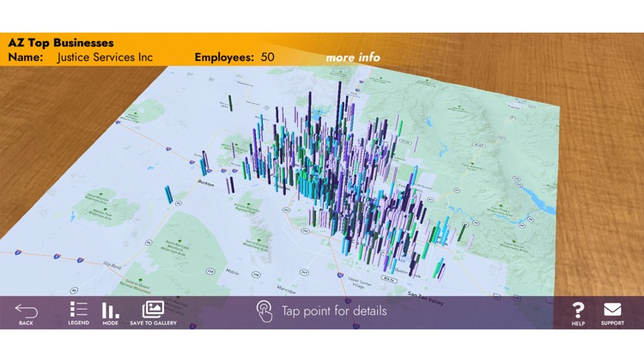Image resolution: width=644 pixels, height=362 pixels.
Task: Click the business name 'Justice Services Inc'
Action: pos(105,57)
